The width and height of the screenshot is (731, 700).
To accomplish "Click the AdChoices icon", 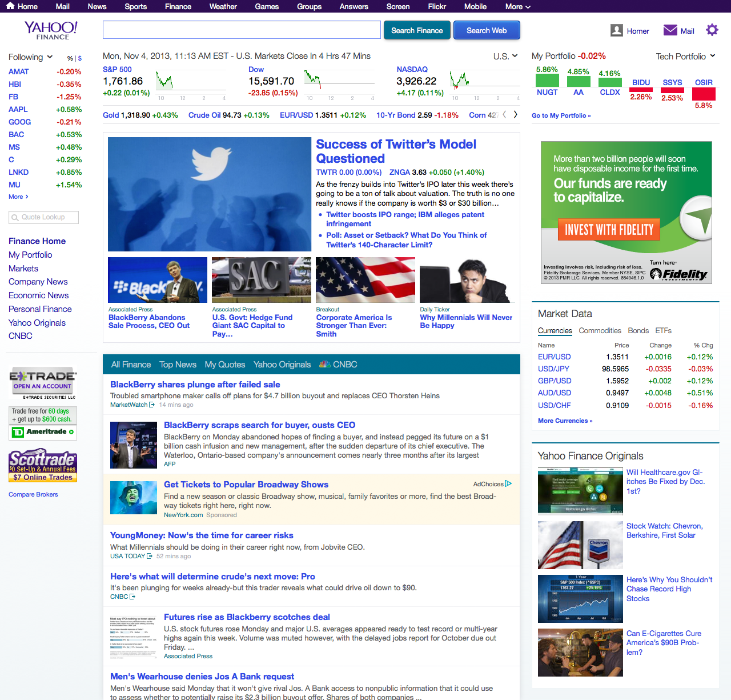I will tap(508, 484).
